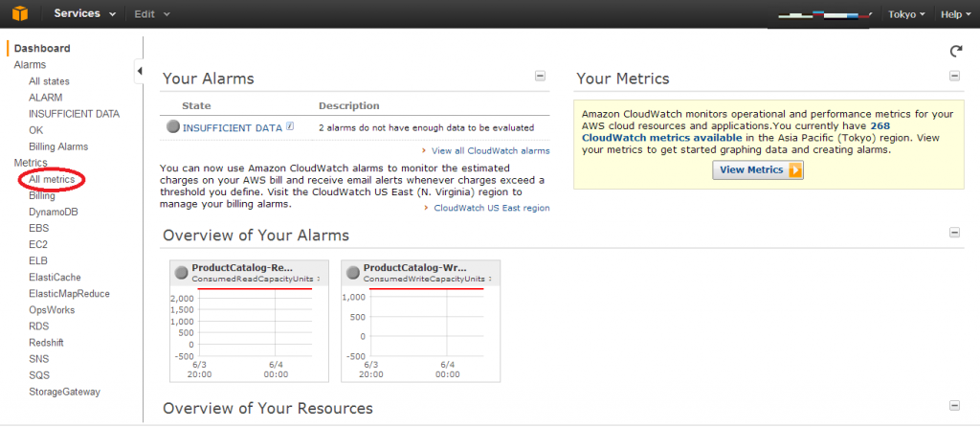Viewport: 980px width, 427px height.
Task: Click the gray status circle on ProductCatalog-Re alarm
Action: (x=181, y=273)
